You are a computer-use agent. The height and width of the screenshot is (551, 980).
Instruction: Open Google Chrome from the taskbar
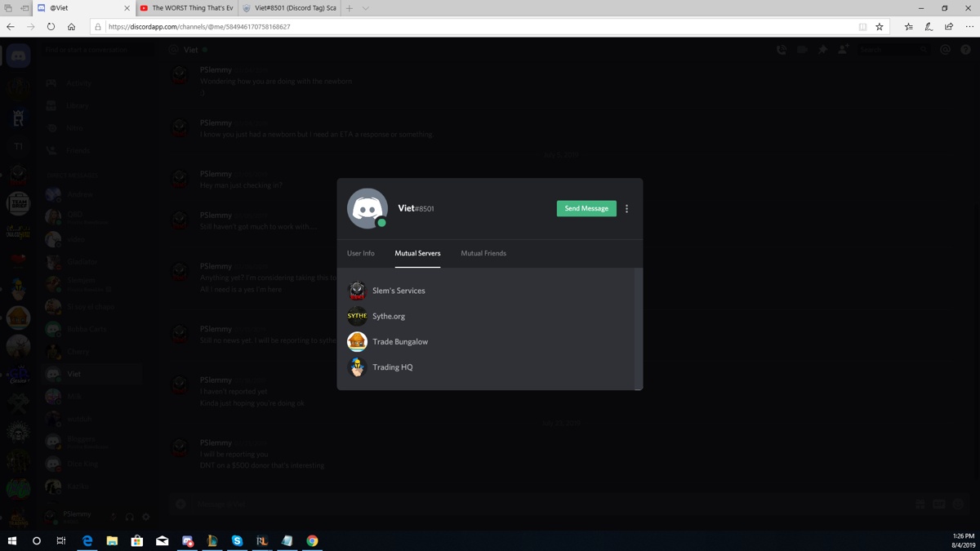[x=312, y=540]
